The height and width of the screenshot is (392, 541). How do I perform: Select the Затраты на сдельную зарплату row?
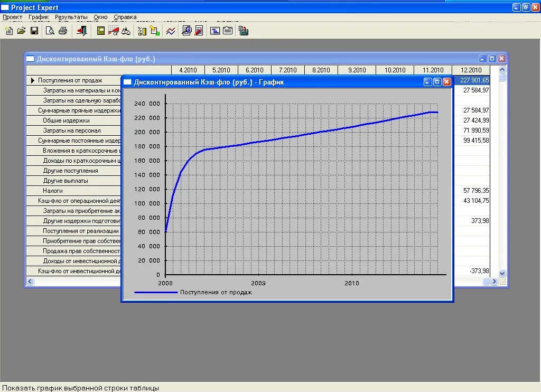[x=74, y=100]
